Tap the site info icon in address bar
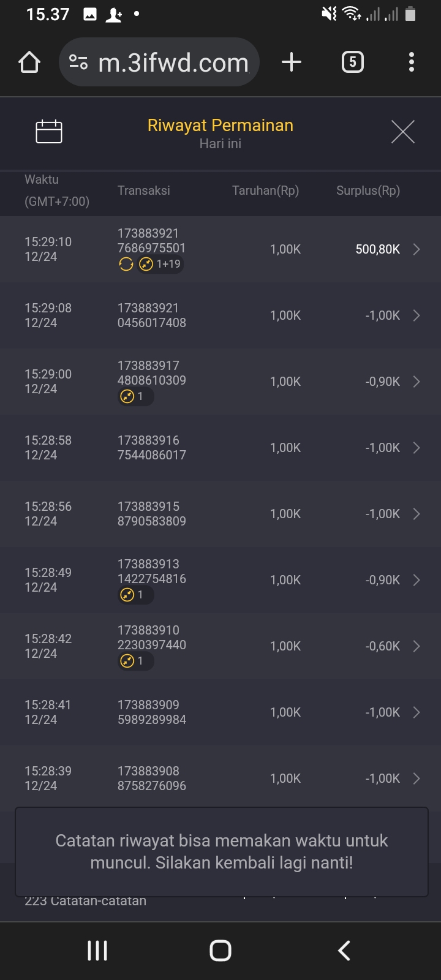Viewport: 441px width, 980px height. (x=78, y=62)
